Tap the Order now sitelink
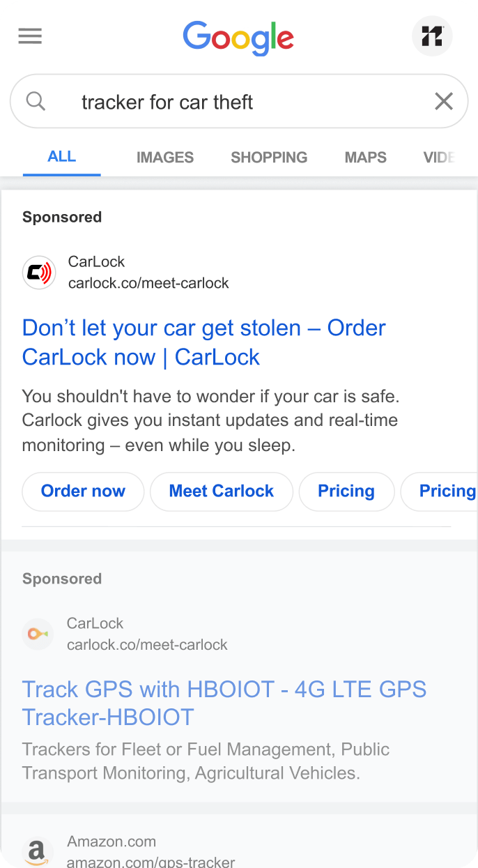The width and height of the screenshot is (478, 868). (83, 492)
